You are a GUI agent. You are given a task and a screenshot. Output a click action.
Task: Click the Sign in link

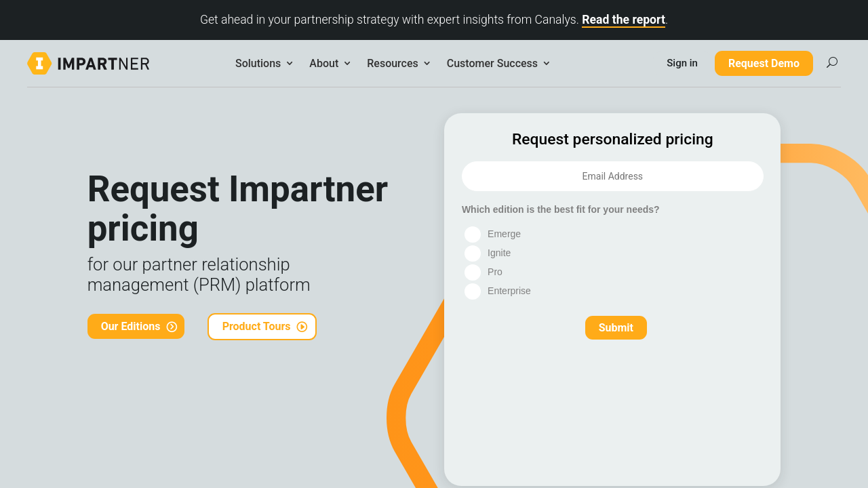(x=682, y=63)
